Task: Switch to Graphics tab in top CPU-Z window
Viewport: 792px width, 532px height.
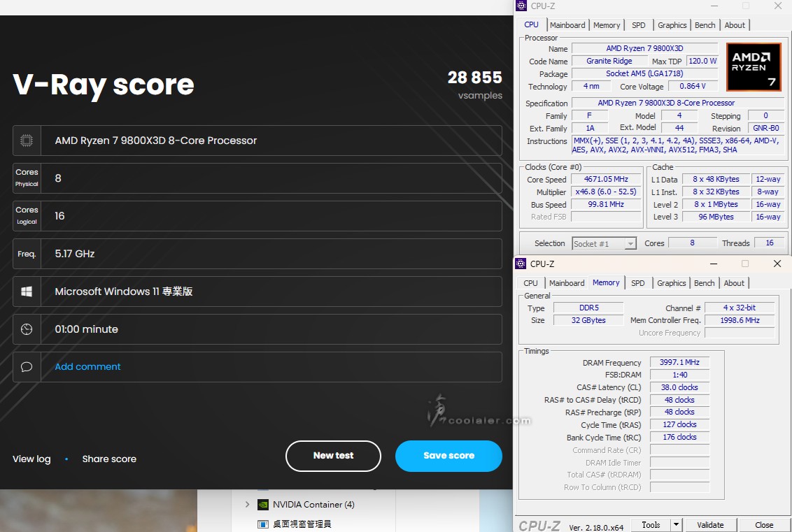Action: [x=672, y=25]
